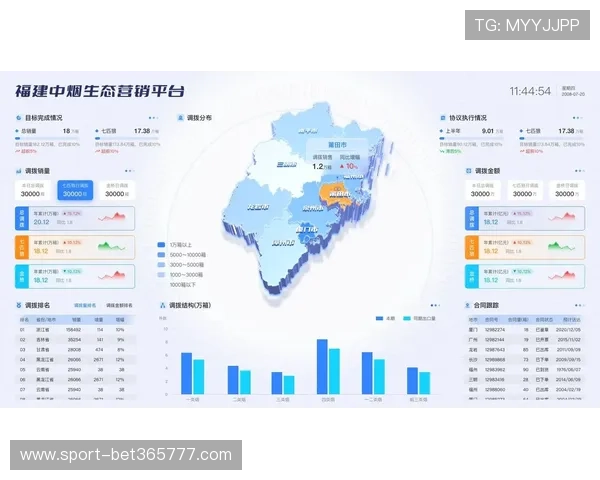Click the 调拨分布 panel header icon
The height and width of the screenshot is (480, 600).
pyautogui.click(x=179, y=117)
